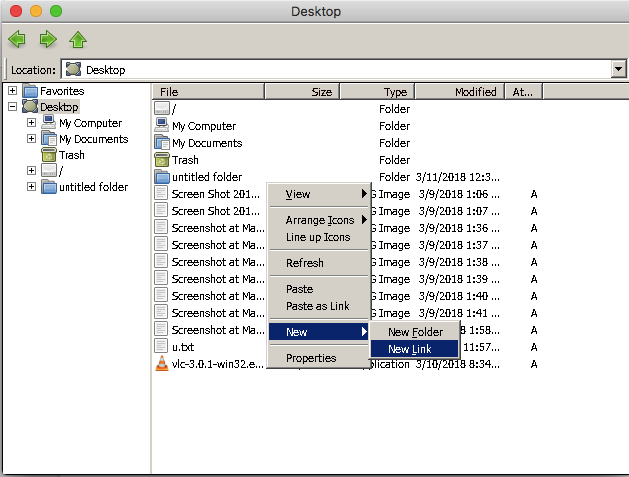Expand the Favorites tree node

(x=12, y=91)
